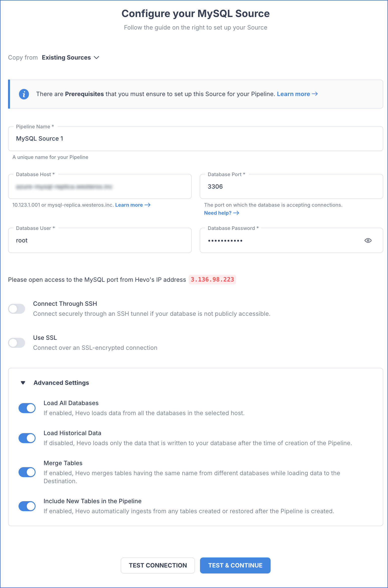The width and height of the screenshot is (388, 588).
Task: Open Learn more link under Database Host
Action: click(x=133, y=205)
